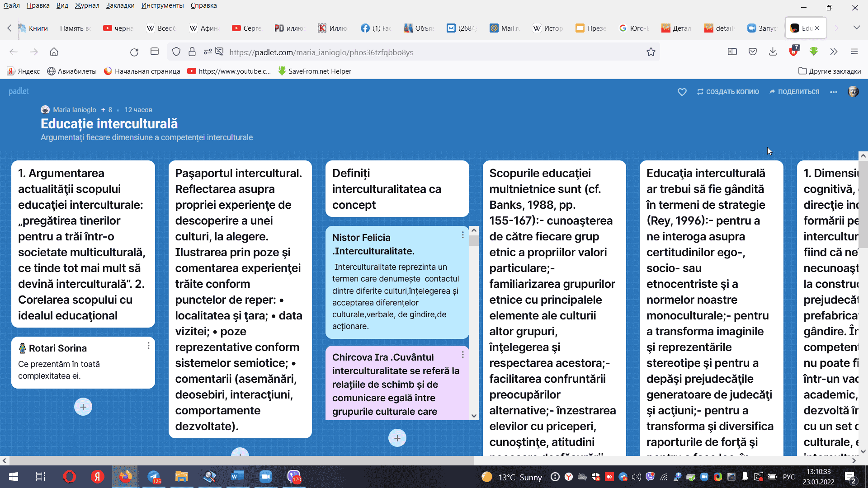Click the СОЗДАТЬ КОПИЮ remake button
The image size is (868, 488).
[728, 92]
